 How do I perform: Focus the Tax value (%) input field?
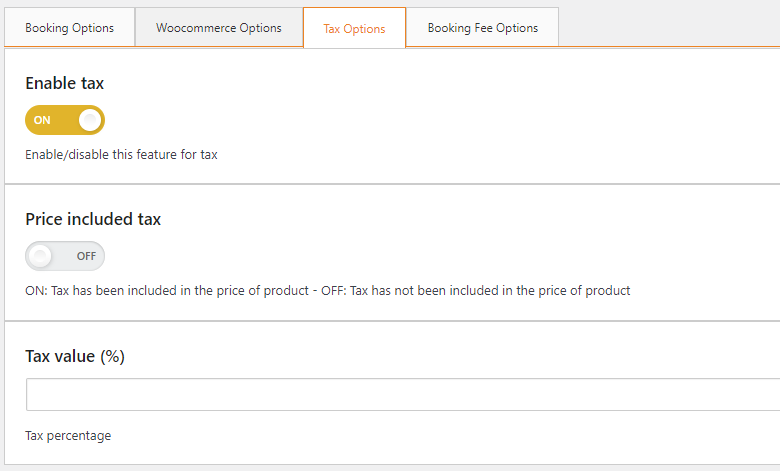pyautogui.click(x=403, y=394)
